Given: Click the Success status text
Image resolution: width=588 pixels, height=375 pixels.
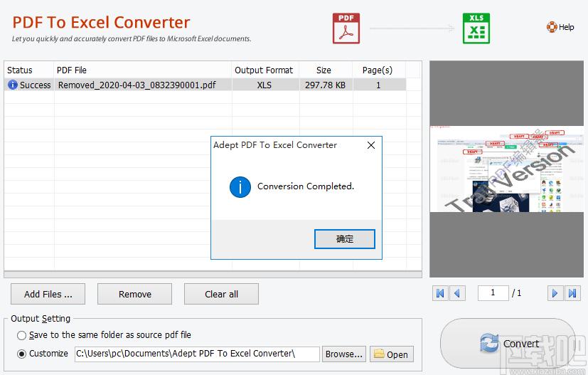Looking at the screenshot, I should (36, 85).
